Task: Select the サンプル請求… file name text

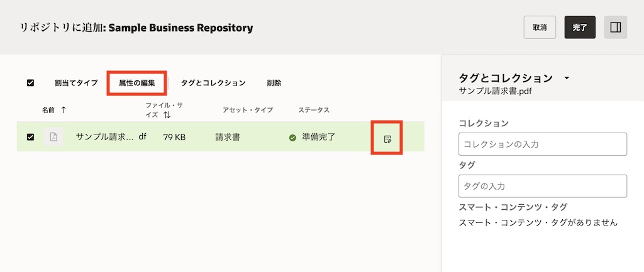Action: coord(105,137)
